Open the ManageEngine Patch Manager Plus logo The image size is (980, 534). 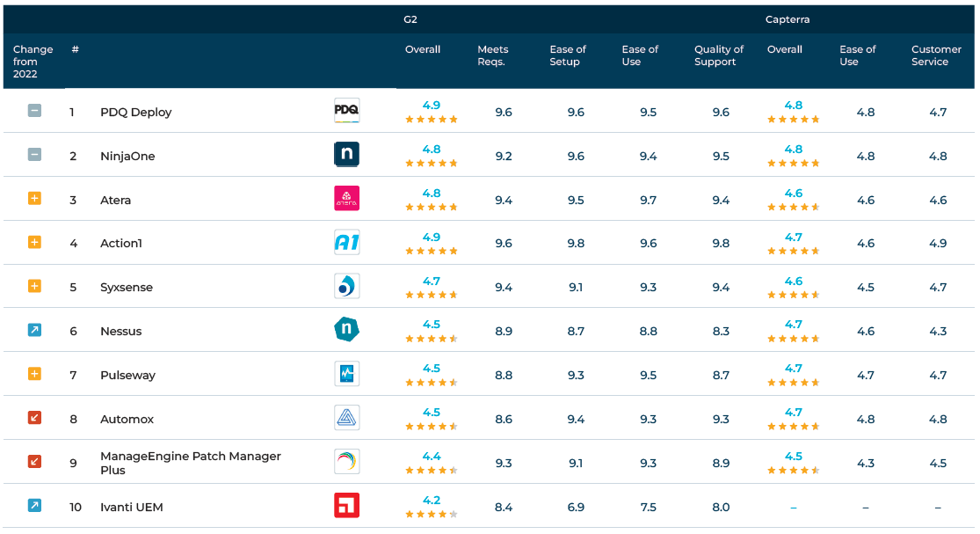(x=347, y=462)
